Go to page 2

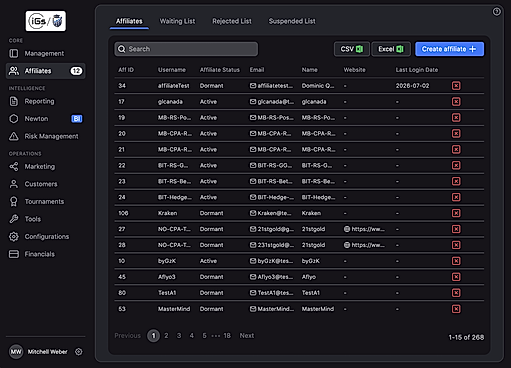click(x=166, y=336)
